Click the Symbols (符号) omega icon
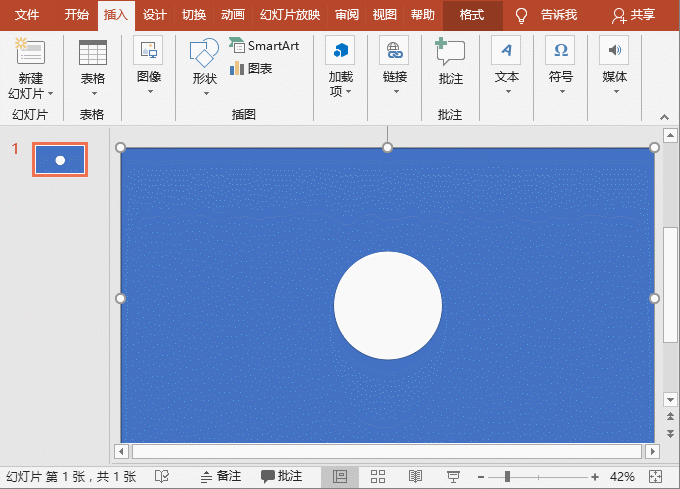 560,51
